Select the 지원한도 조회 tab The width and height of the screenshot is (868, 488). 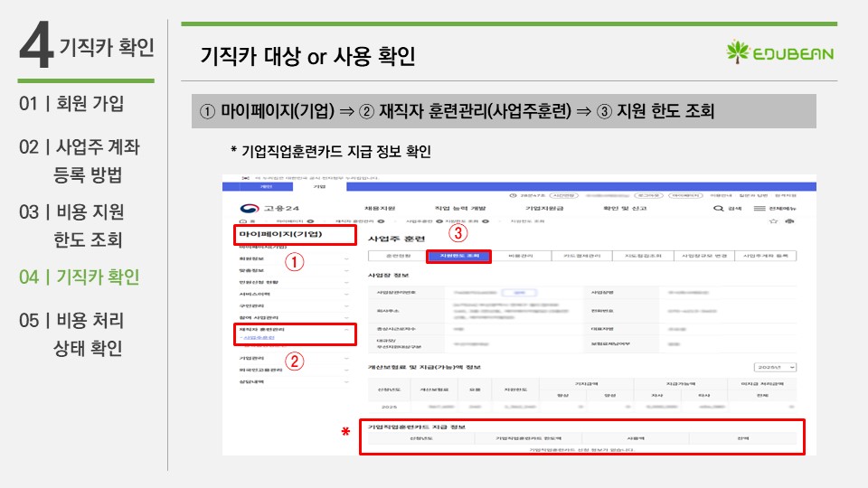click(458, 256)
